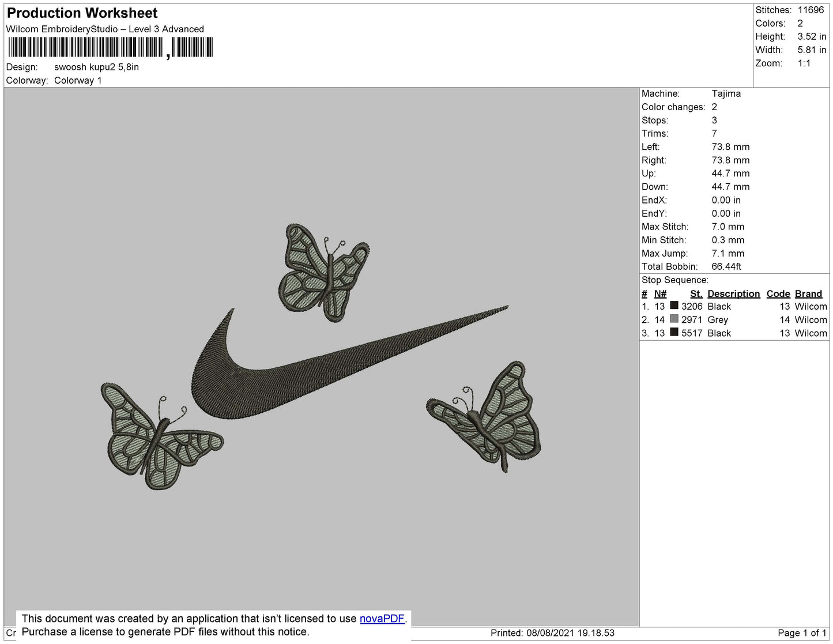The height and width of the screenshot is (644, 833).
Task: Click the Zoom value 1:1
Action: pyautogui.click(x=804, y=63)
